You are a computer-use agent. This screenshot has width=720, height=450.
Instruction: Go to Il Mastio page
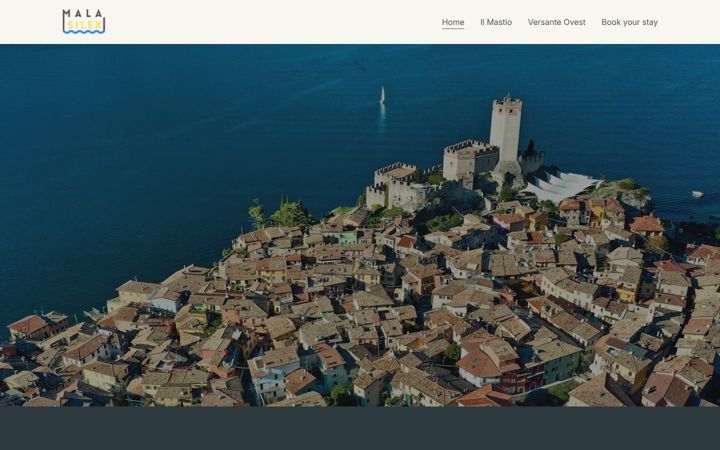(496, 22)
